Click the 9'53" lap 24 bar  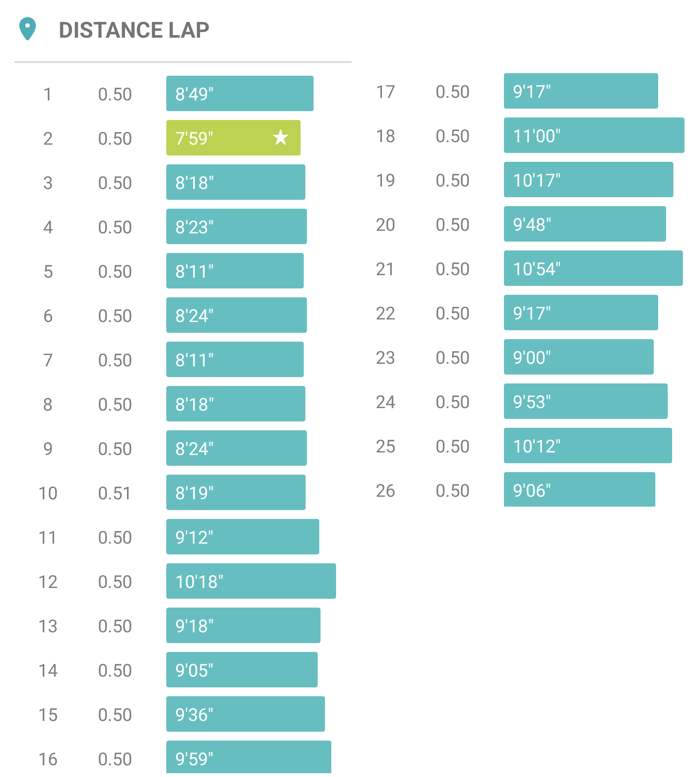click(585, 401)
